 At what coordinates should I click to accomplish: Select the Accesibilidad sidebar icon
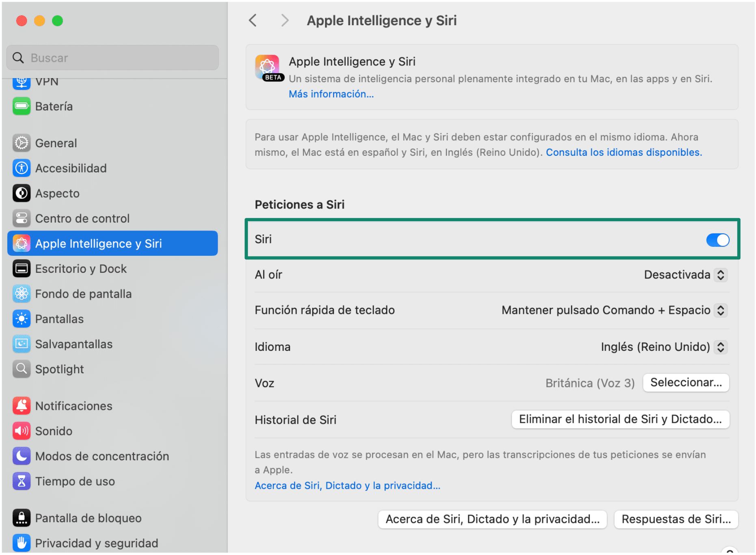pos(21,168)
